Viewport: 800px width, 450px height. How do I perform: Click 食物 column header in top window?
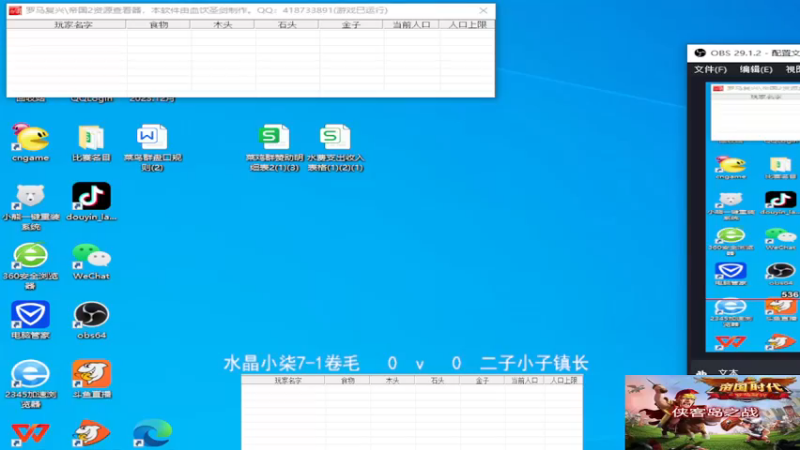158,24
